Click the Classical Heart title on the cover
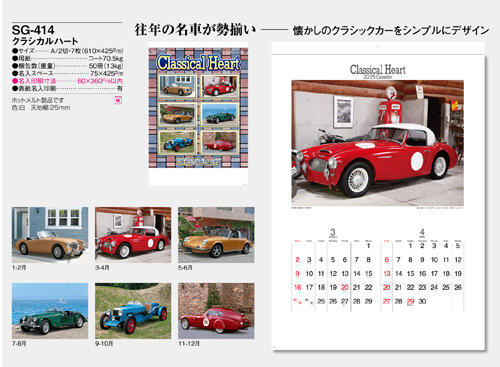Screen dimensions: 500x367 198,63
